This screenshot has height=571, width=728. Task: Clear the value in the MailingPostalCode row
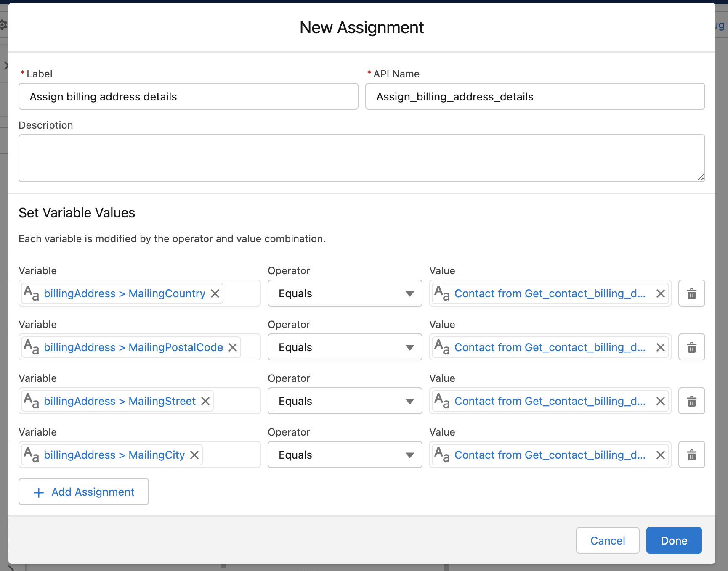[661, 347]
